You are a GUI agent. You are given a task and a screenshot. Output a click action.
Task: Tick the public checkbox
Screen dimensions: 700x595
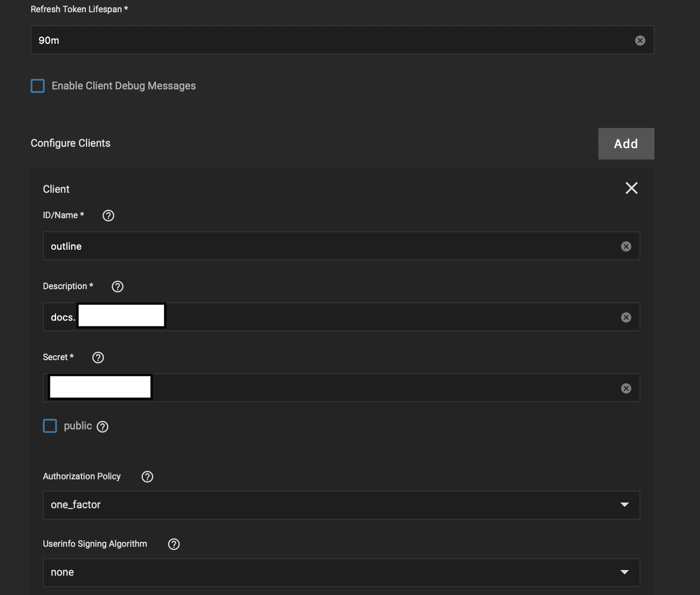coord(50,426)
